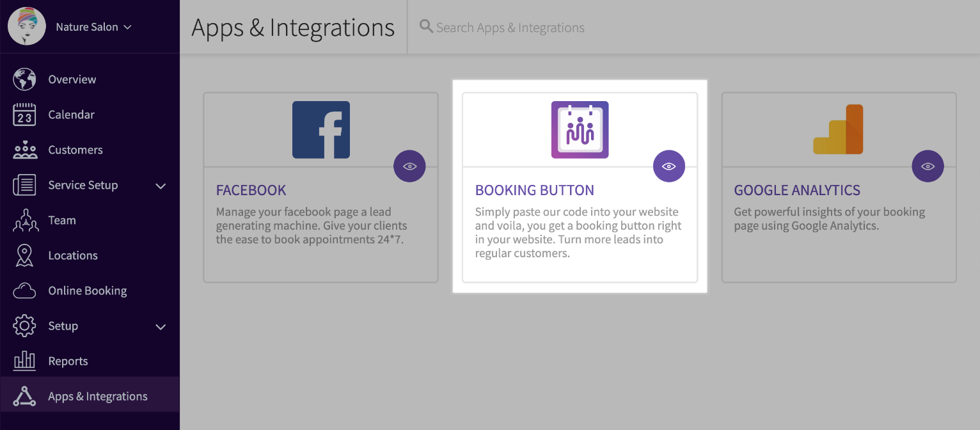Screen dimensions: 980x430
Task: Click the Locations map pin icon
Action: (24, 255)
